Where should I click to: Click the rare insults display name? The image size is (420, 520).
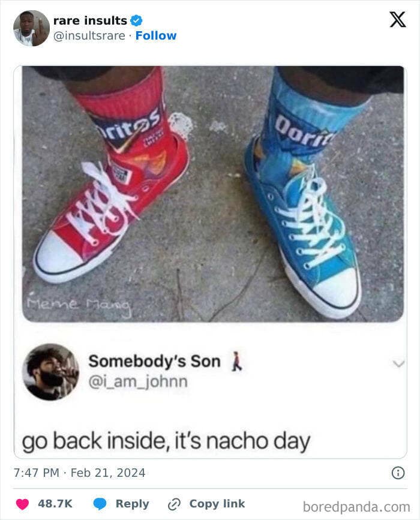pyautogui.click(x=90, y=20)
